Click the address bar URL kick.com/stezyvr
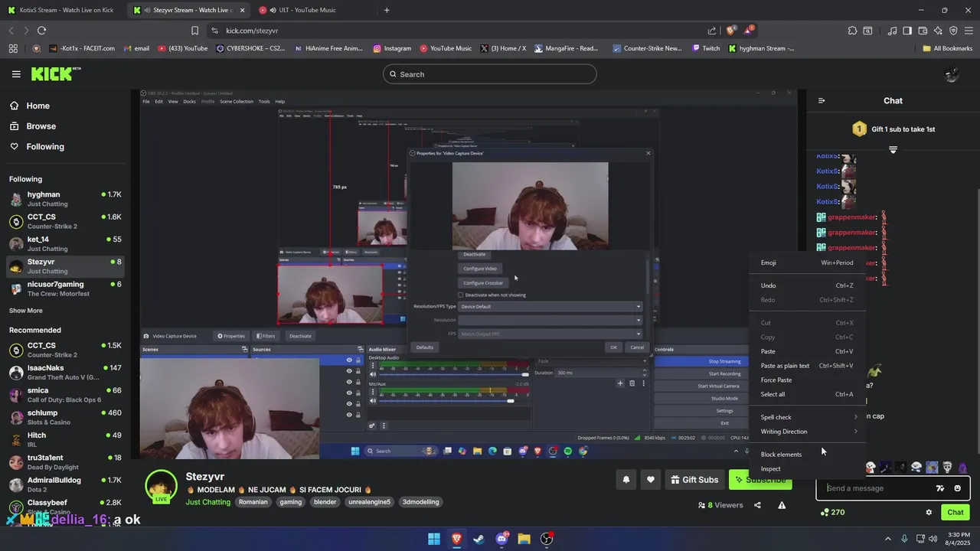The height and width of the screenshot is (551, 980). [x=252, y=31]
